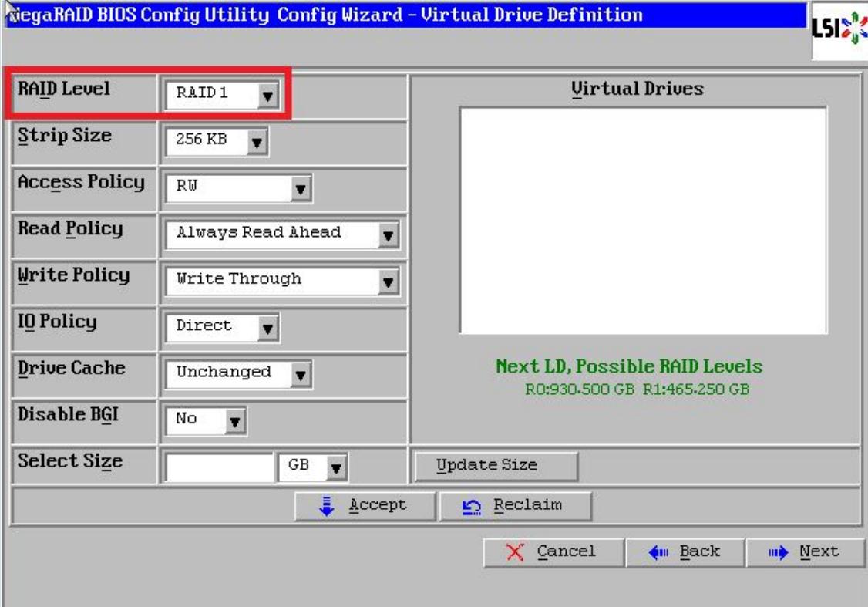Open the Disable BGI dropdown
The width and height of the screenshot is (868, 607).
click(x=206, y=420)
